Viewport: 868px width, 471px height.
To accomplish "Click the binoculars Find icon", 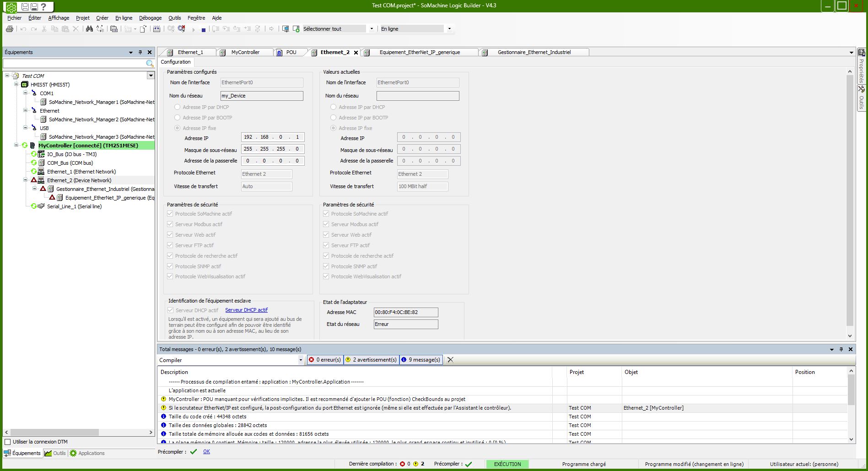I will pyautogui.click(x=89, y=29).
